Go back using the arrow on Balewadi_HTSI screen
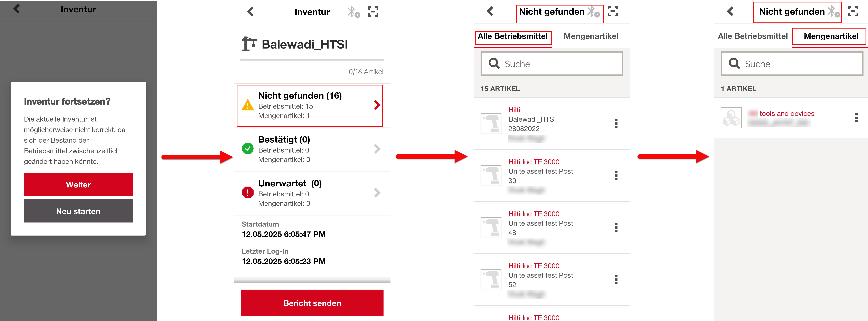This screenshot has height=321, width=868. (x=250, y=12)
